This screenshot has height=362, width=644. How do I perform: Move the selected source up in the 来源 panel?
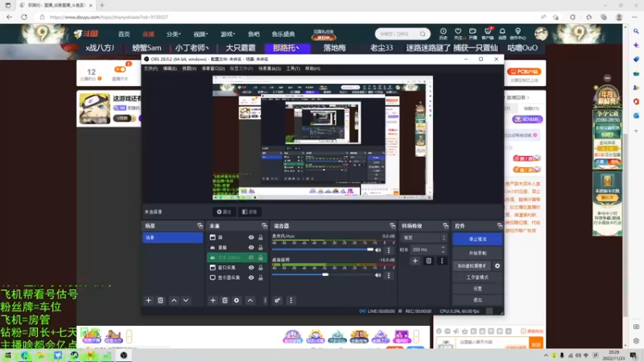tap(250, 300)
